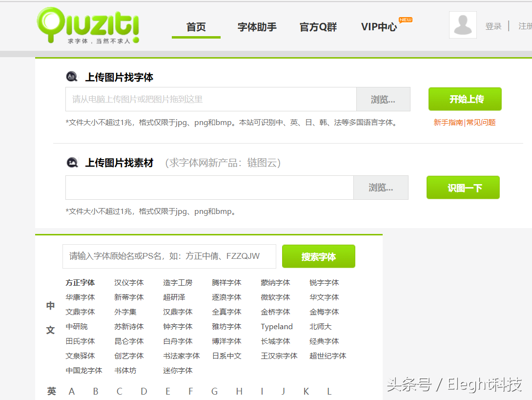Select 方正字体 category

(80, 282)
